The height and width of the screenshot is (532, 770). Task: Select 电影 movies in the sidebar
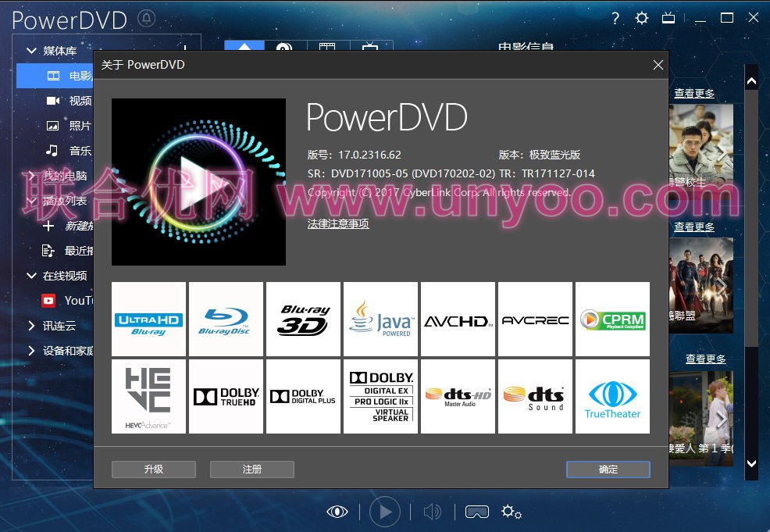tap(55, 76)
